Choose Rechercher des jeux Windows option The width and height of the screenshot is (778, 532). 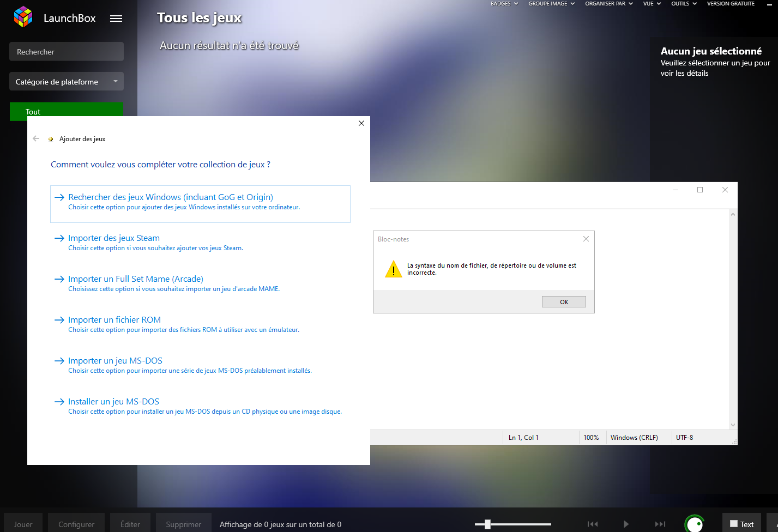coord(200,204)
